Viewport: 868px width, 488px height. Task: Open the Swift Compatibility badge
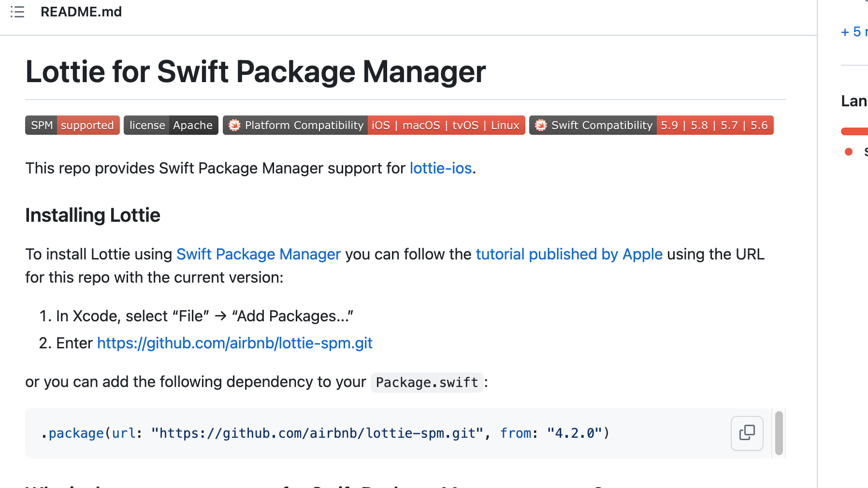[x=651, y=125]
